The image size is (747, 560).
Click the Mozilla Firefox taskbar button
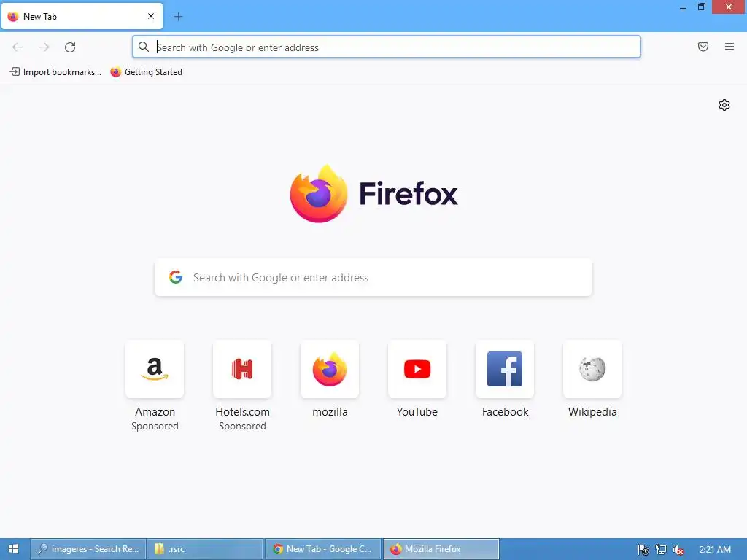pyautogui.click(x=441, y=549)
